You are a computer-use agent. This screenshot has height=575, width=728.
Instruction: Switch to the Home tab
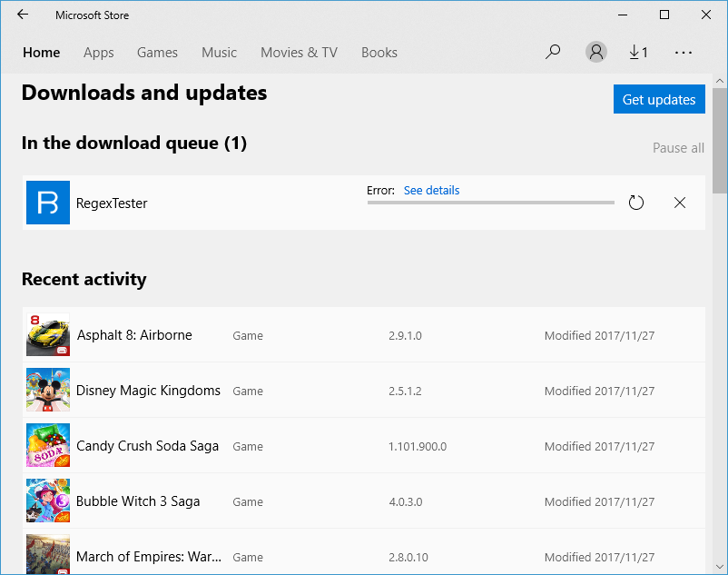pos(42,53)
